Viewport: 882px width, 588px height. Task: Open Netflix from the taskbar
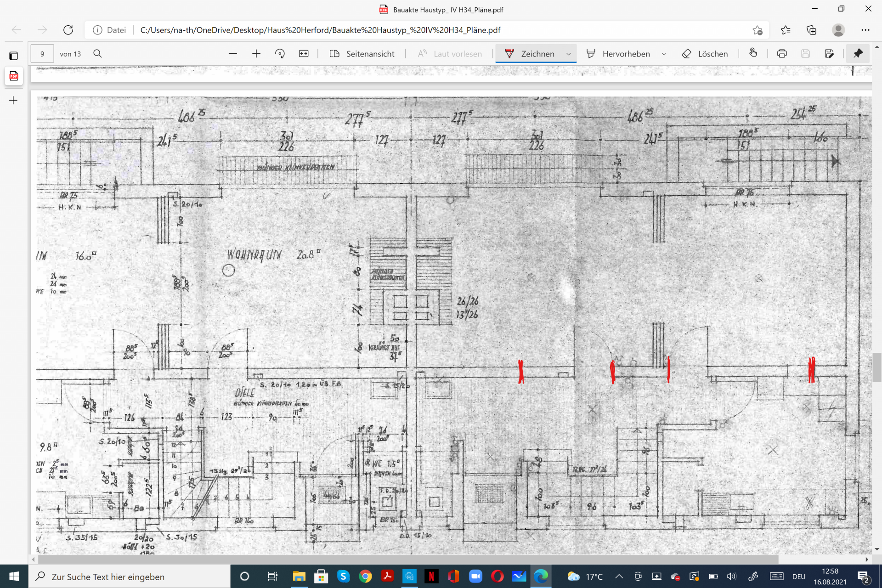click(x=431, y=576)
